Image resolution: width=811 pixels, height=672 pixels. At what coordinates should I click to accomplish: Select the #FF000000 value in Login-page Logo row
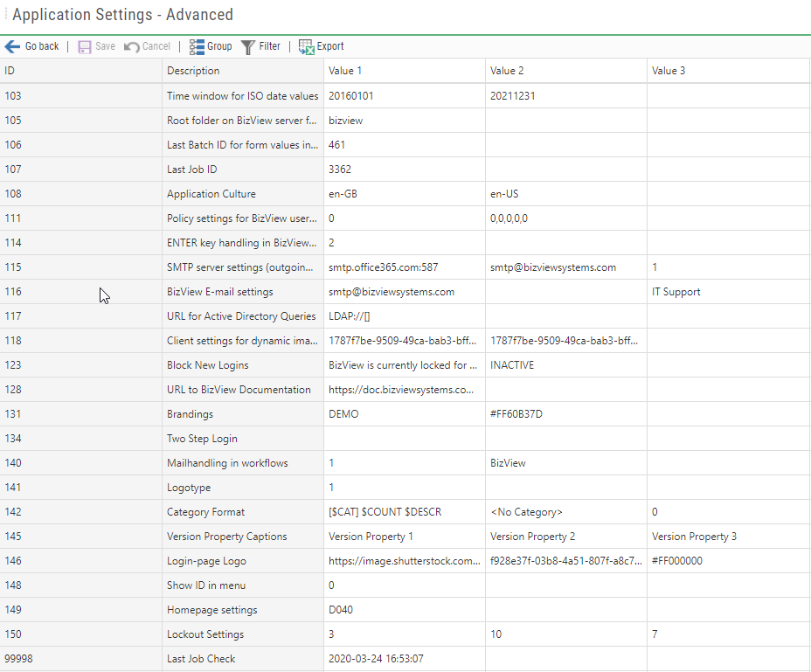coord(676,560)
